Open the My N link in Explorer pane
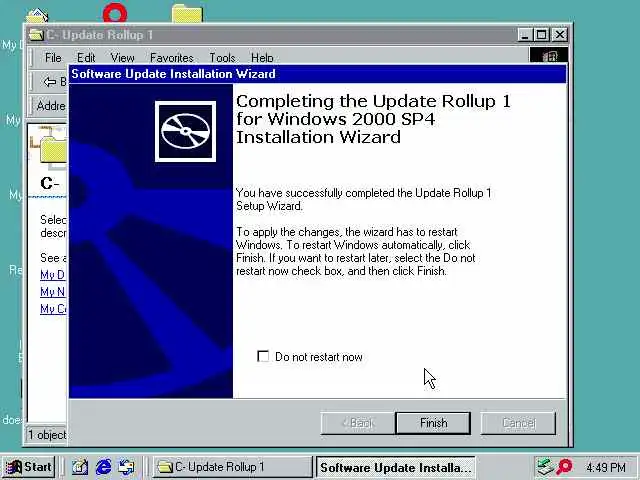640x480 pixels. point(53,292)
